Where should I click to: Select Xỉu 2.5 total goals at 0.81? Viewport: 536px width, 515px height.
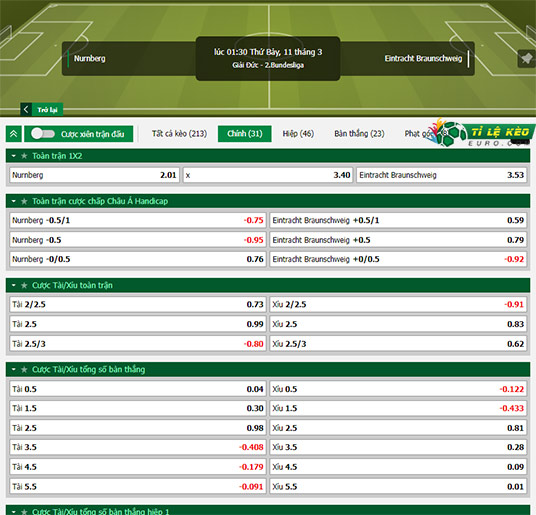tap(398, 428)
